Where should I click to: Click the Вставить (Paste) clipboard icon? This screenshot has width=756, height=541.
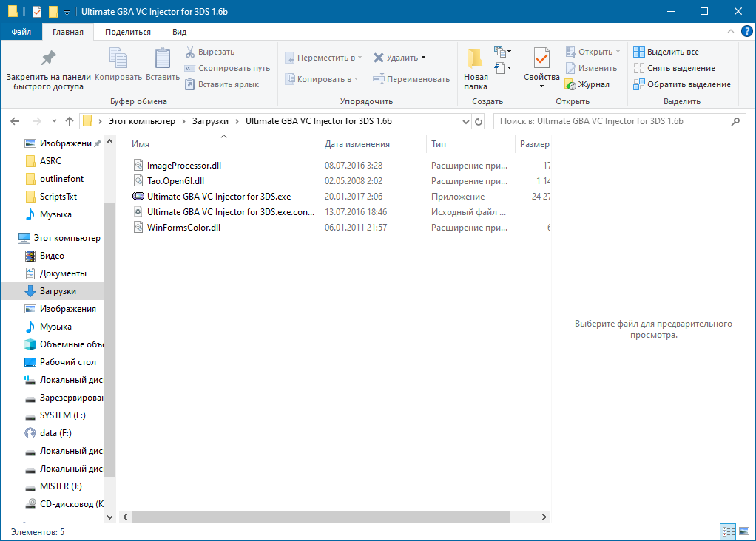(x=163, y=64)
